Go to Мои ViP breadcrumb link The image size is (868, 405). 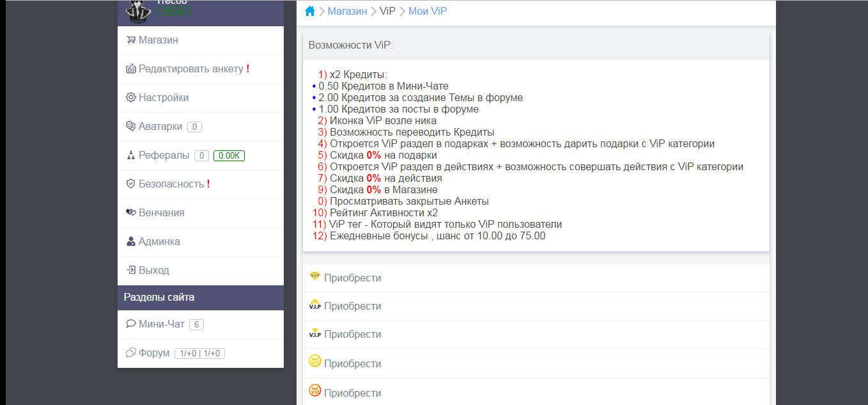tap(427, 11)
